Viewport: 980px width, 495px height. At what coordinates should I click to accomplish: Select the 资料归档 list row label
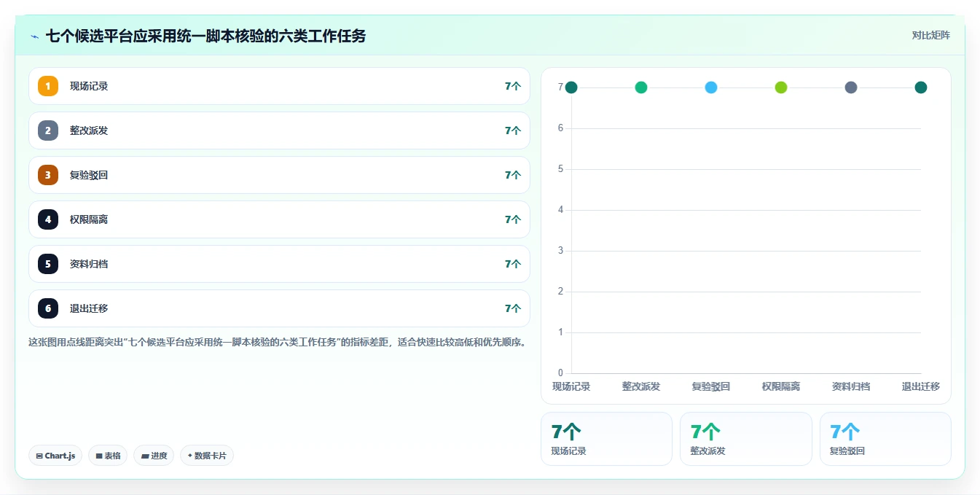point(89,264)
